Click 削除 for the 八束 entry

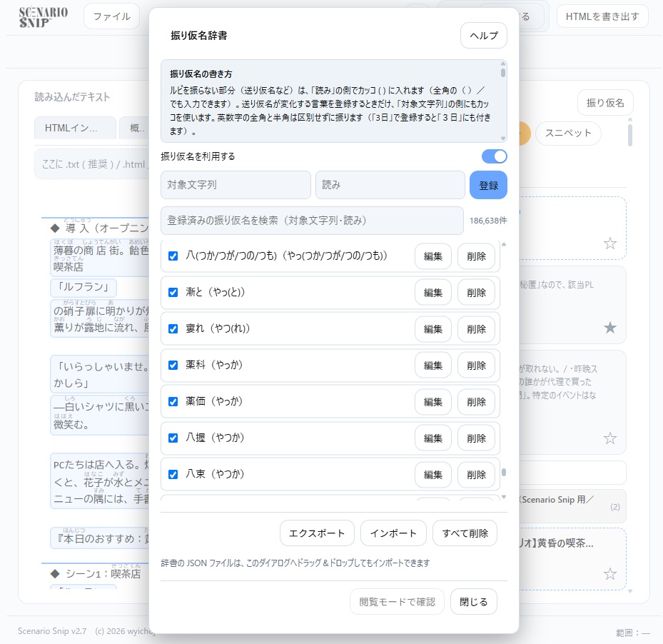[476, 475]
